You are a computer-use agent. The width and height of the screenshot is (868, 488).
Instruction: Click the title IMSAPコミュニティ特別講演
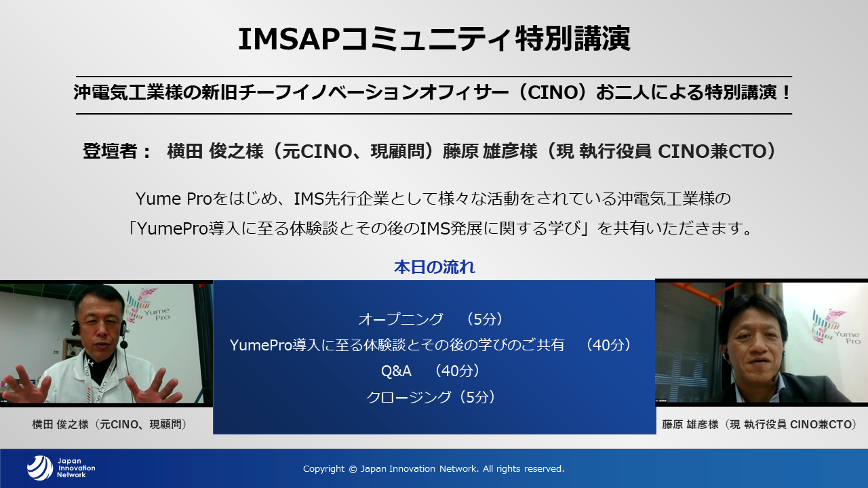pyautogui.click(x=434, y=39)
